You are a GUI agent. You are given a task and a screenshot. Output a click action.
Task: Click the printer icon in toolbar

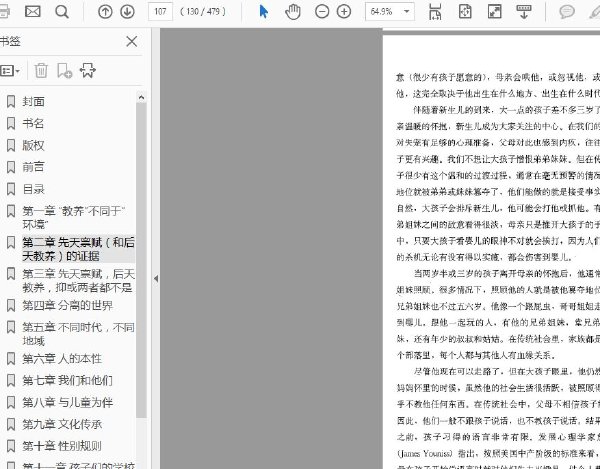(x=4, y=11)
